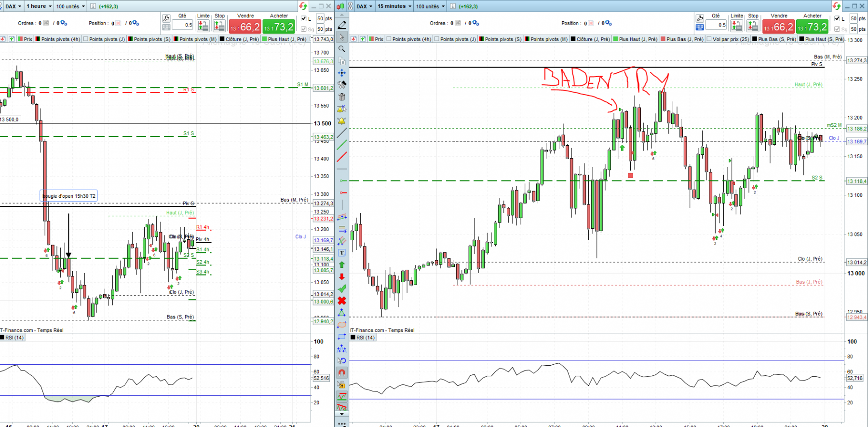Pick the red cross marker tool
Screen dimensions: 868x427
pyautogui.click(x=342, y=301)
